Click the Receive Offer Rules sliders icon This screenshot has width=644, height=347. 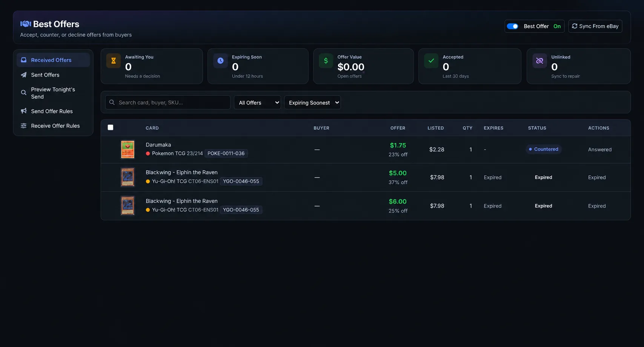coord(23,126)
